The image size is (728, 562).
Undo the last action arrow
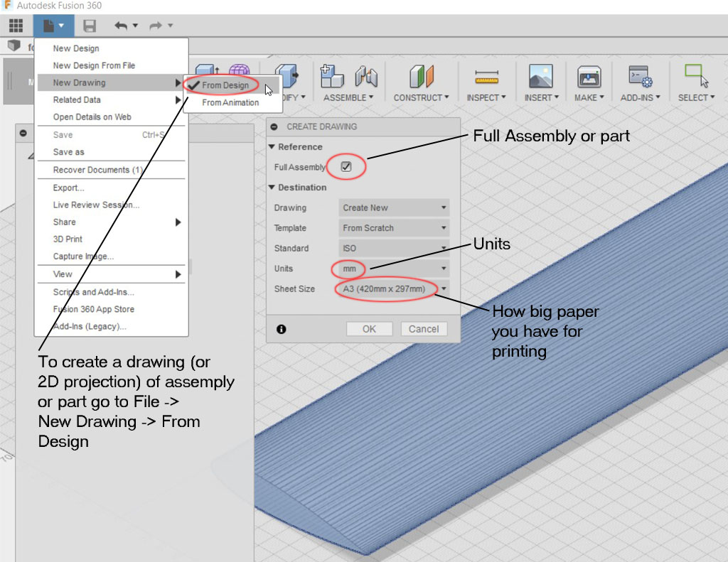(x=121, y=26)
